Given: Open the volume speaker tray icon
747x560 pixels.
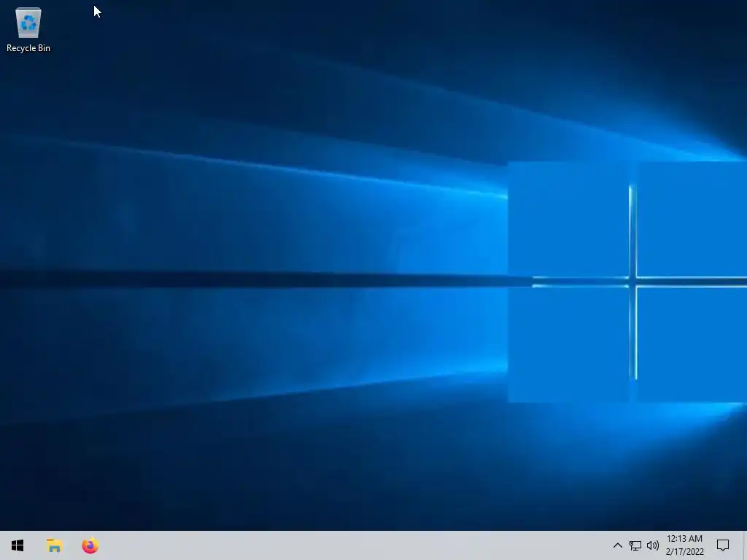Looking at the screenshot, I should pos(653,545).
